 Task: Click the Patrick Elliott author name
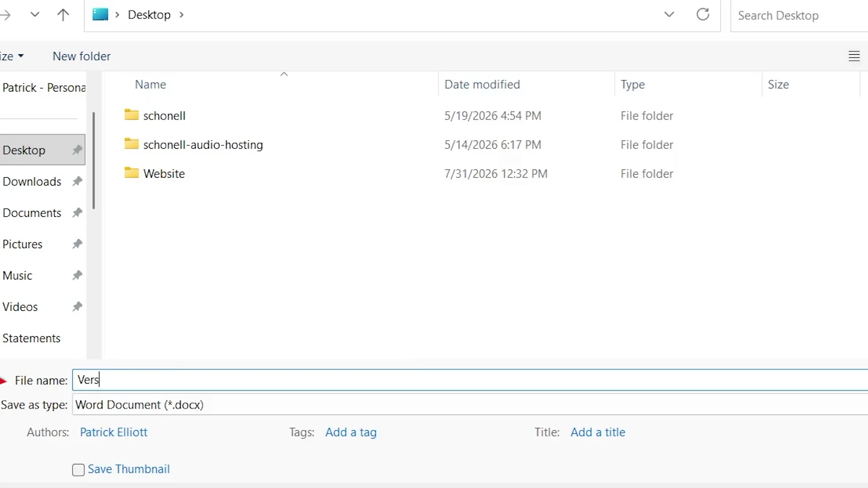pyautogui.click(x=114, y=432)
